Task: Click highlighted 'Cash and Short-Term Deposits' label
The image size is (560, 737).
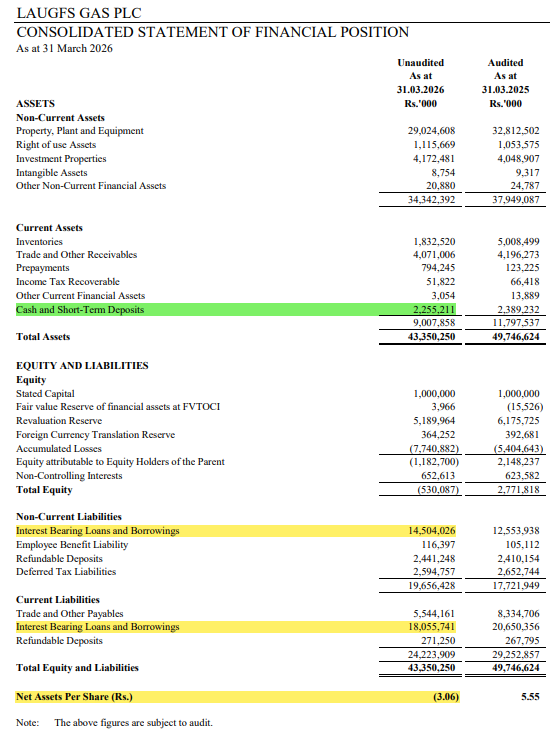Action: pyautogui.click(x=80, y=310)
